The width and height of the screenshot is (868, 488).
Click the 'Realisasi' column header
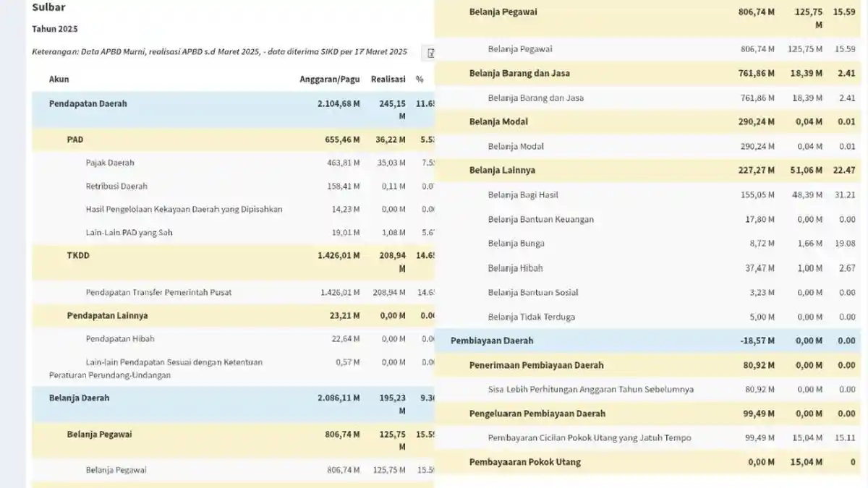[388, 80]
